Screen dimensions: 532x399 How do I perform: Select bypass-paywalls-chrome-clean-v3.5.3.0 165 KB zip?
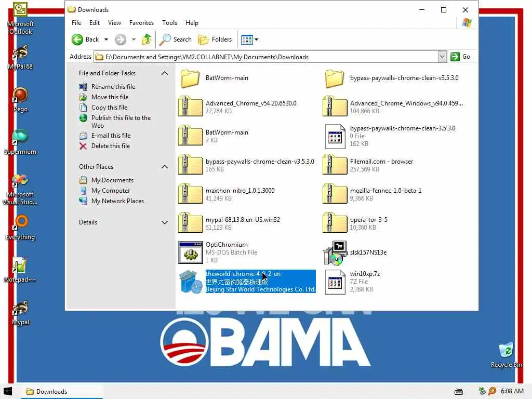coord(246,165)
